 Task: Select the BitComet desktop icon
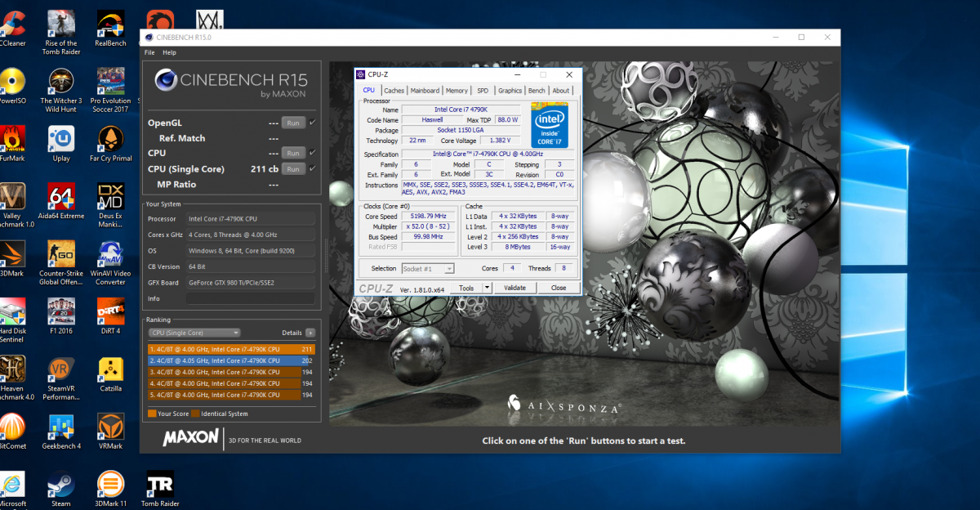[x=12, y=430]
